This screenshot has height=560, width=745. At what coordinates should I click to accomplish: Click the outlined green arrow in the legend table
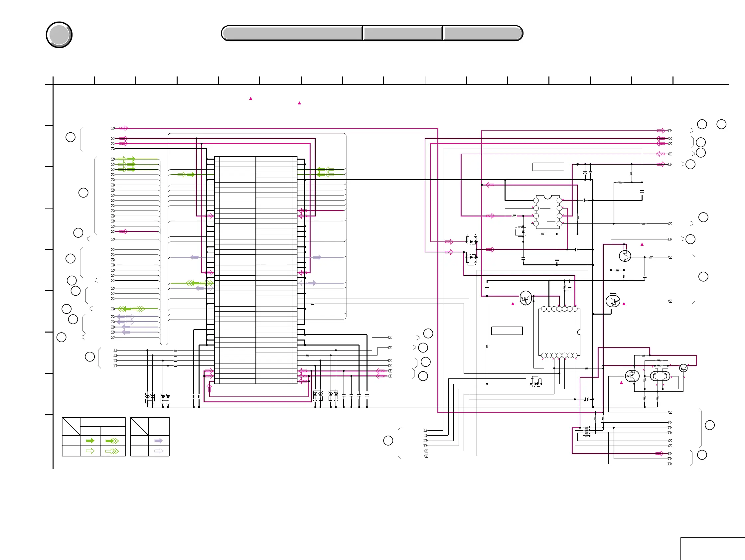(x=90, y=451)
